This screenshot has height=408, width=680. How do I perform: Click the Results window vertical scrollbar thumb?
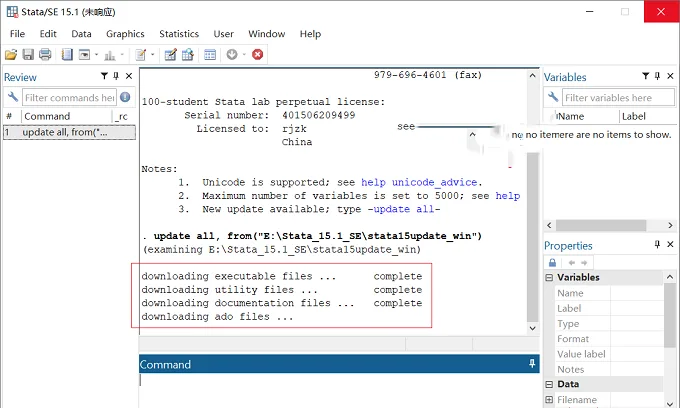pyautogui.click(x=533, y=236)
